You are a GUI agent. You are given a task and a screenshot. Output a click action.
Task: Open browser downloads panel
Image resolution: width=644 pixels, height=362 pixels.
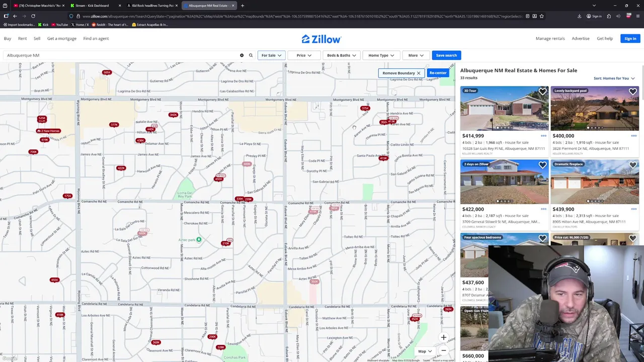coord(580,16)
